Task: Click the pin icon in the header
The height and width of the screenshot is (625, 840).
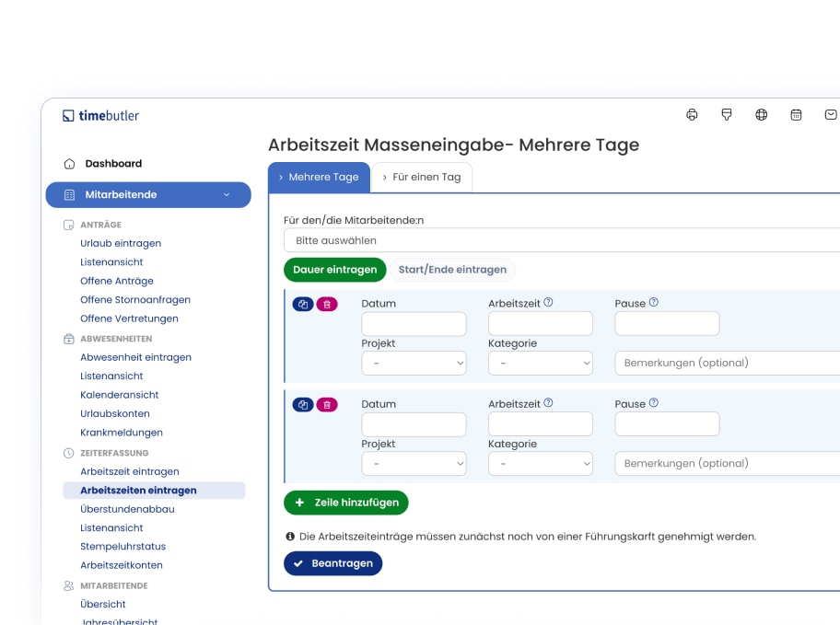Action: click(727, 115)
